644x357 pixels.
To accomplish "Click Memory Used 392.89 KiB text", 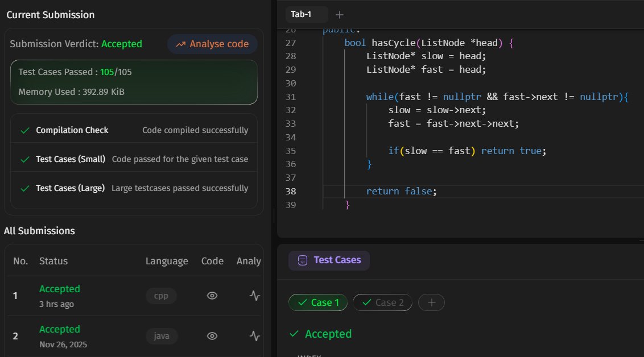I will point(71,92).
